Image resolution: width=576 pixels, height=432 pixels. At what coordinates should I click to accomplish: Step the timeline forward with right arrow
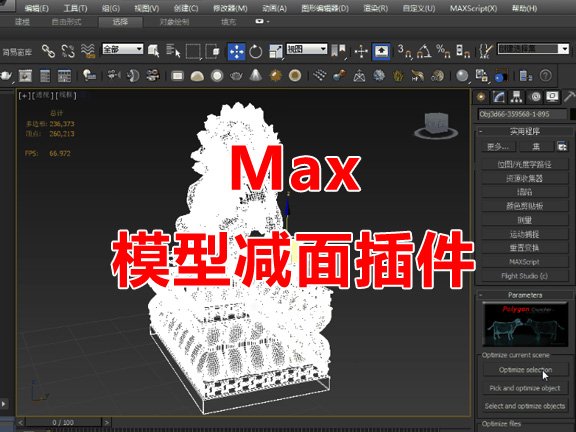click(x=107, y=422)
